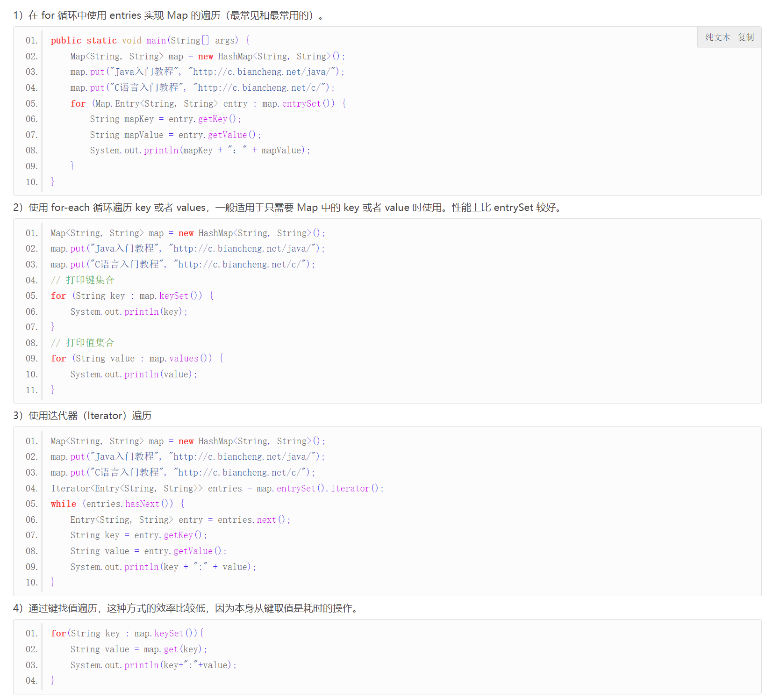Click the 'System.out.println(value);' line
The width and height of the screenshot is (780, 700).
coord(134,375)
